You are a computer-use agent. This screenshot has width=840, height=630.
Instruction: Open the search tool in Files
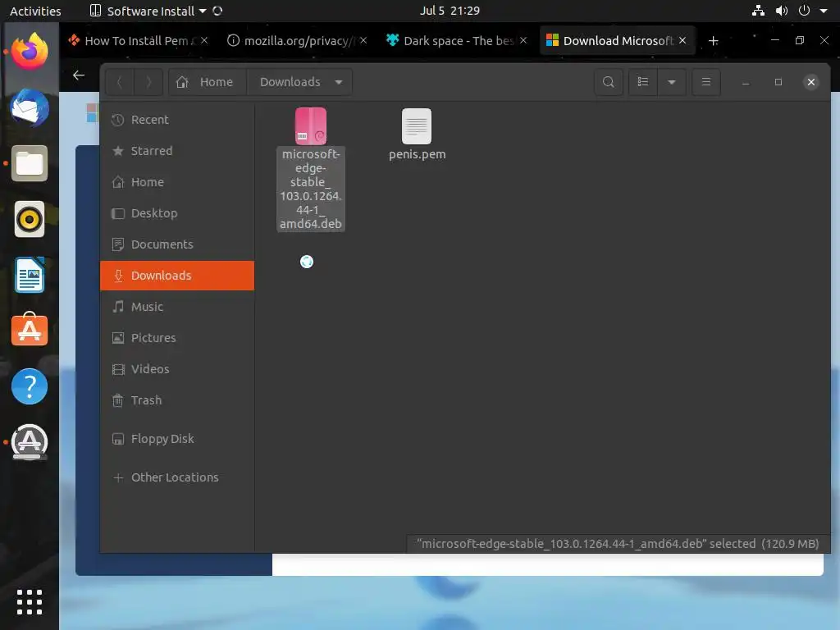(608, 82)
